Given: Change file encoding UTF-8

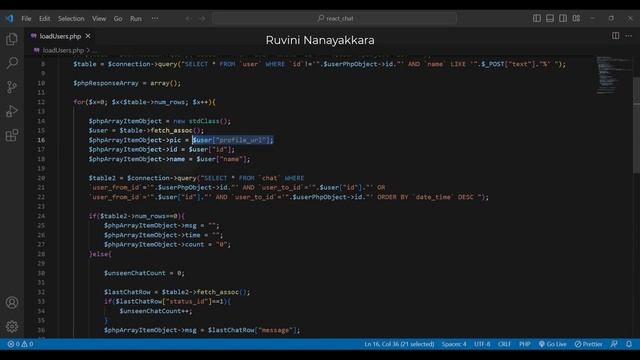Looking at the screenshot, I should (x=482, y=344).
